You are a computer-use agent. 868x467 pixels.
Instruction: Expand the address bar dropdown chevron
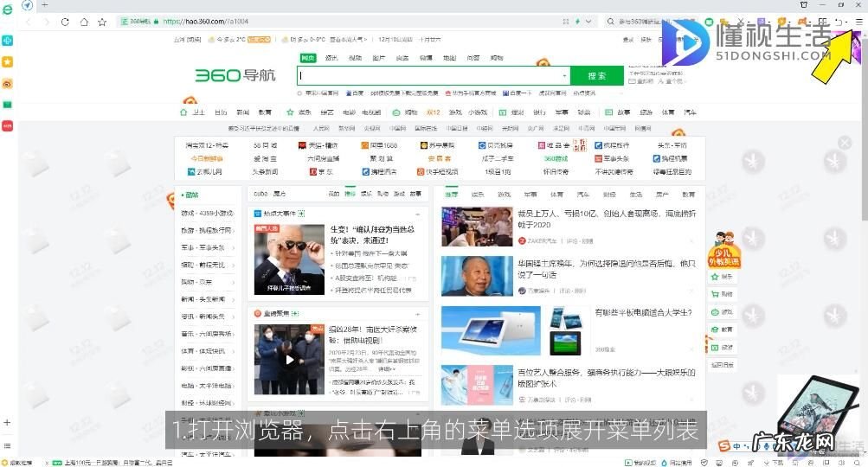pos(588,22)
